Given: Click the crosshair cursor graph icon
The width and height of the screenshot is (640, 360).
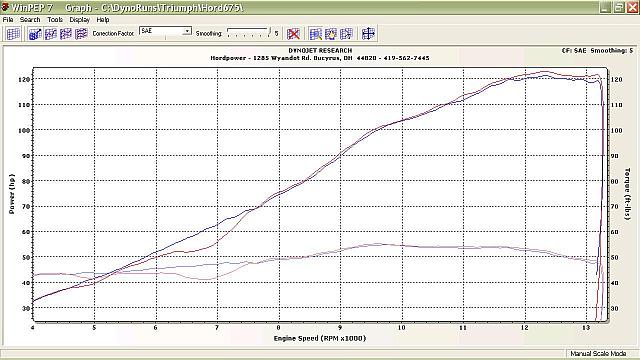Looking at the screenshot, I should 368,33.
